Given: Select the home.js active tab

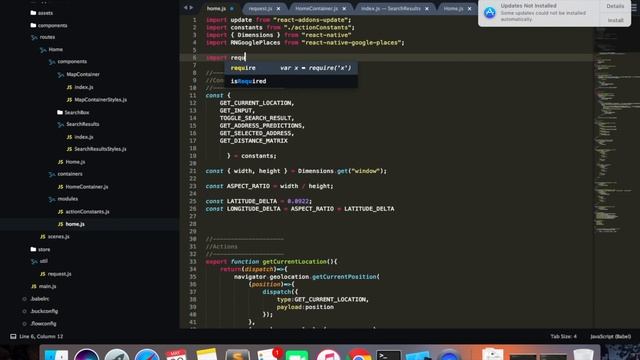Looking at the screenshot, I should (x=216, y=9).
